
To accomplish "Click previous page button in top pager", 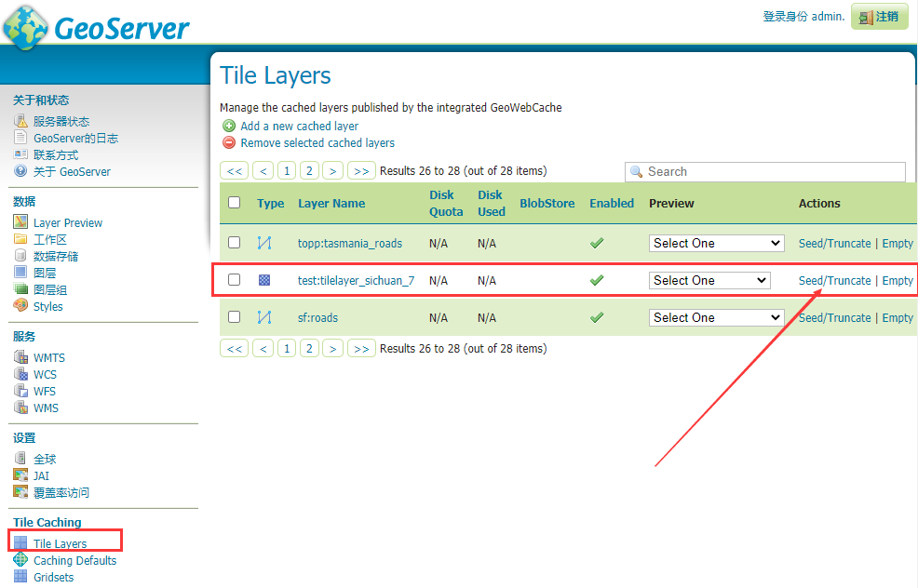I will coord(263,171).
